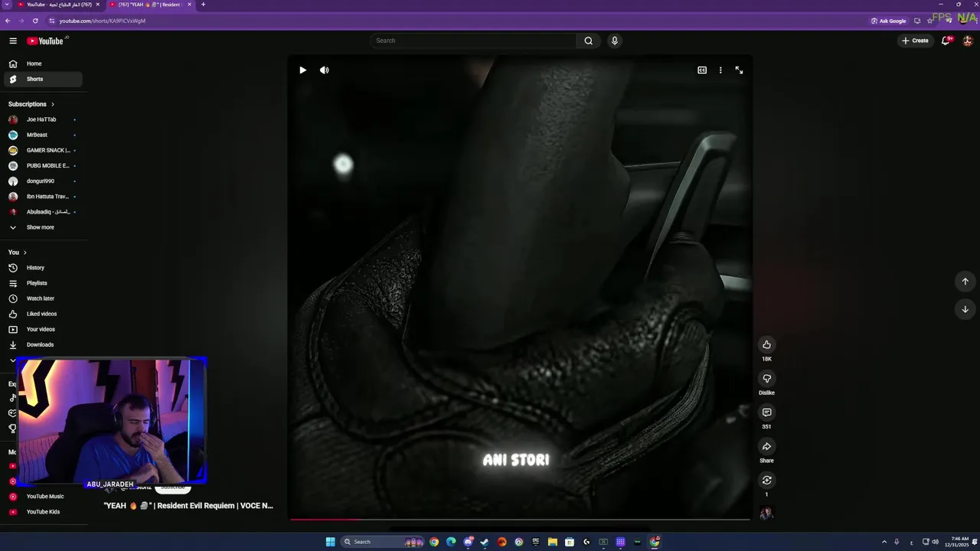Open GAMER SNACK subscription
The width and height of the screenshot is (980, 551).
pos(43,150)
